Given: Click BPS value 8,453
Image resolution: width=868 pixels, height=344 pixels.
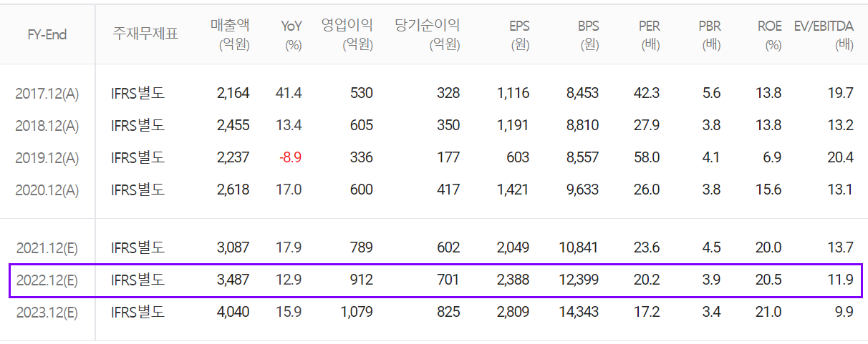Looking at the screenshot, I should pyautogui.click(x=582, y=93).
